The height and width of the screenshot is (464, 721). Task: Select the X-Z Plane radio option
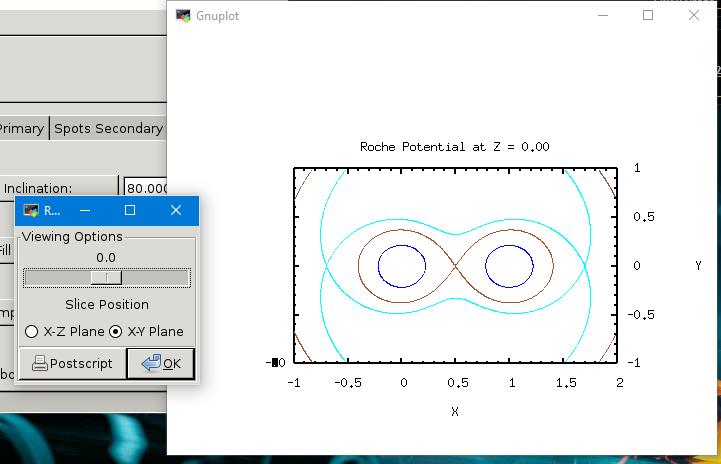(x=32, y=331)
